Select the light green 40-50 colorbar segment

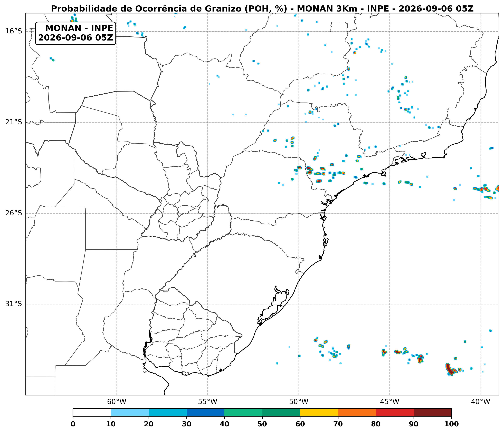[243, 412]
